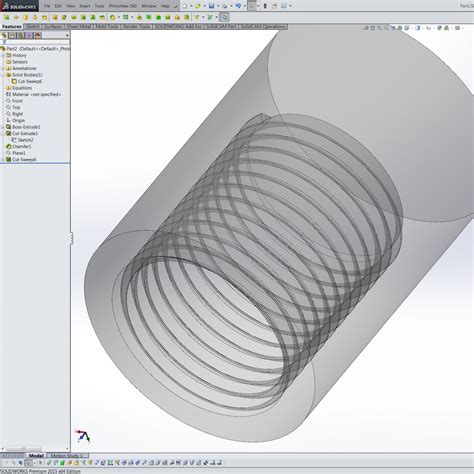
Task: Click the feature tree horizontal scrollbar
Action: (x=23, y=449)
